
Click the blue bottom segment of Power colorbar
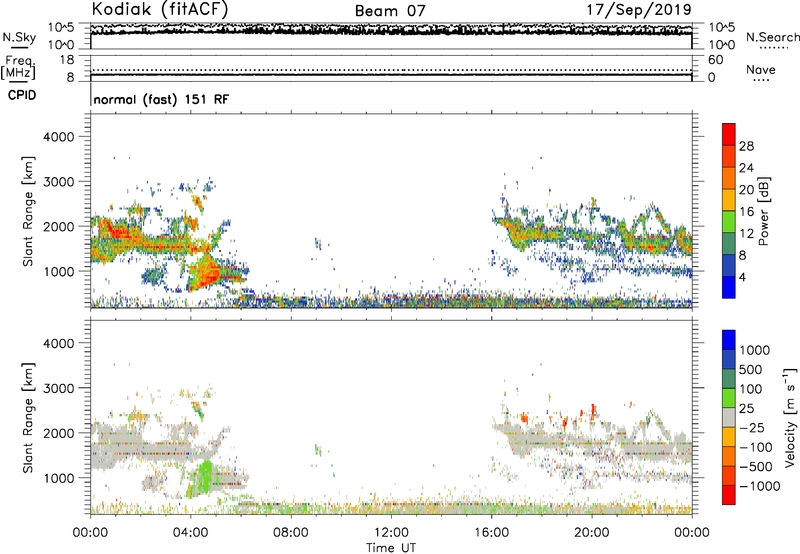pos(729,288)
